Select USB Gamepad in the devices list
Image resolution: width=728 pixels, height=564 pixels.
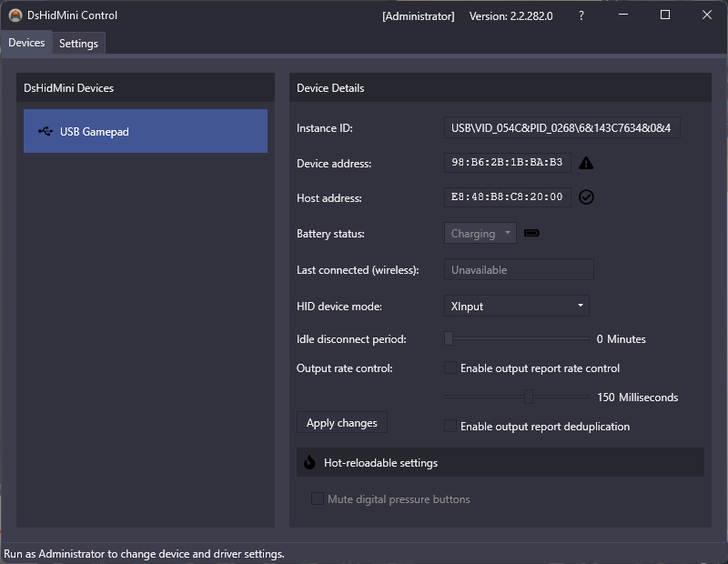pos(146,131)
